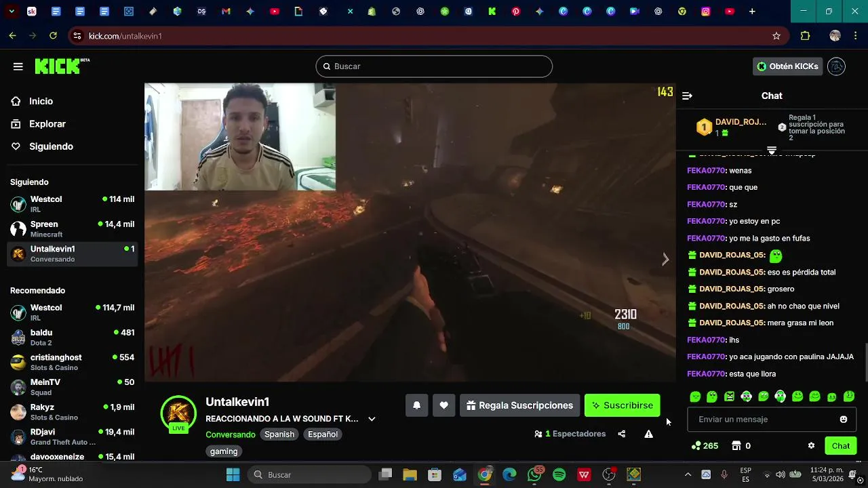868x488 pixels.
Task: Open Spreen channel in followed list
Action: (72, 229)
